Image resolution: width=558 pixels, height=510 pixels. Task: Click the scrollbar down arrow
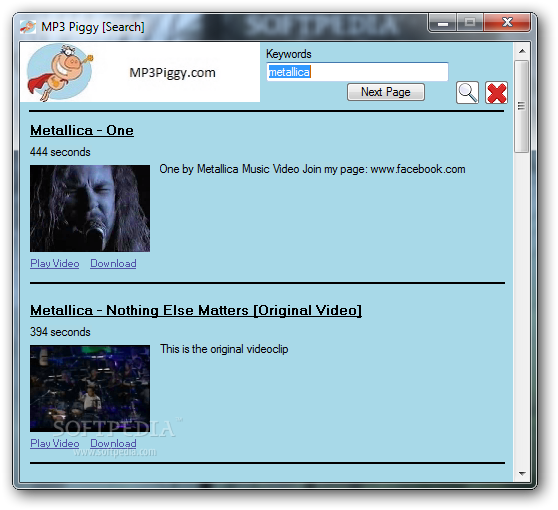pos(522,474)
